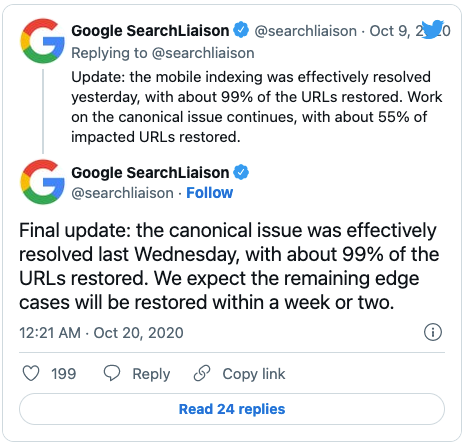This screenshot has width=465, height=444.
Task: Click the Google SearchLiaison name in main tweet
Action: [150, 173]
